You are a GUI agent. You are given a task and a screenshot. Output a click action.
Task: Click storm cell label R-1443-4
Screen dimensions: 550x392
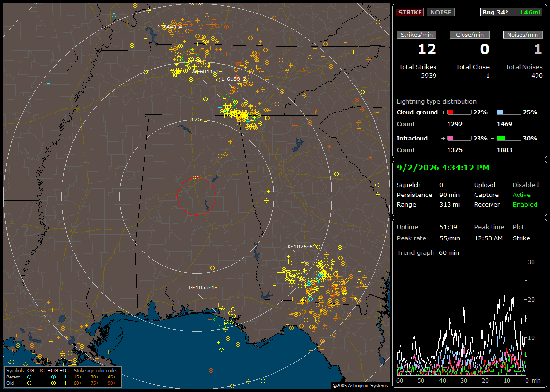pyautogui.click(x=170, y=27)
